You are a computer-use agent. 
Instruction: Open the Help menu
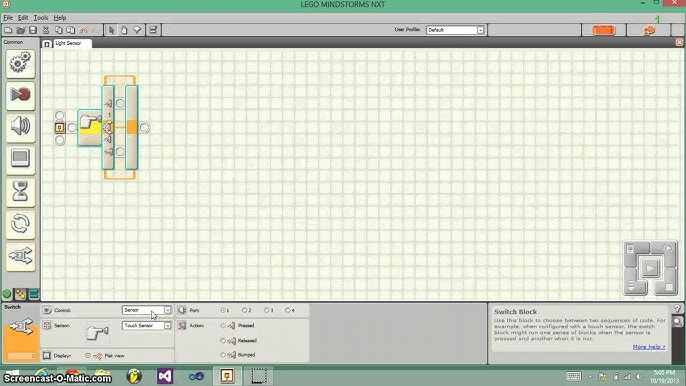[60, 18]
